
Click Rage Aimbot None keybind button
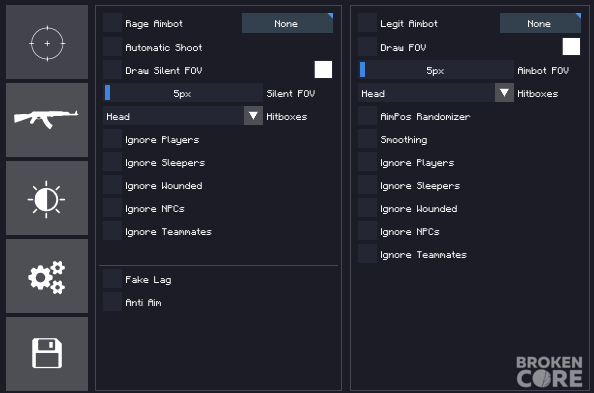(287, 23)
